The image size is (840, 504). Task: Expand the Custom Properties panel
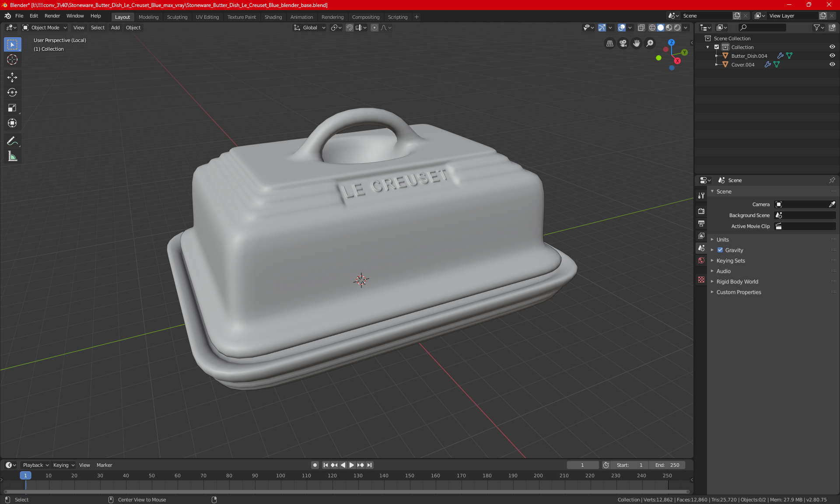coord(738,292)
